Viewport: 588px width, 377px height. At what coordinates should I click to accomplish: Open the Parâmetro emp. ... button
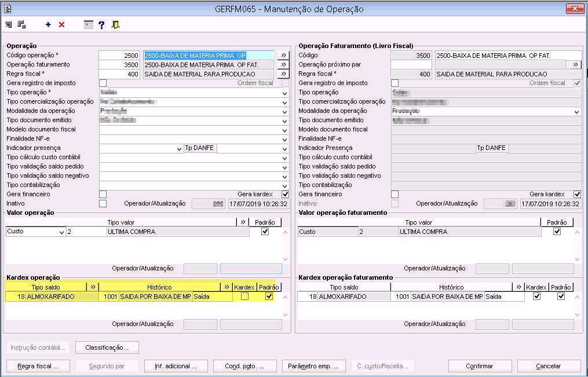(314, 366)
